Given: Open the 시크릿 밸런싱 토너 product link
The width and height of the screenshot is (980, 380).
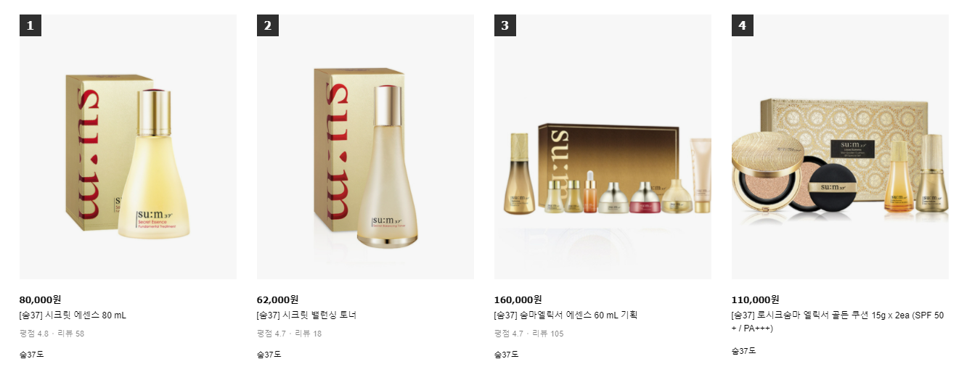Looking at the screenshot, I should coord(306,315).
